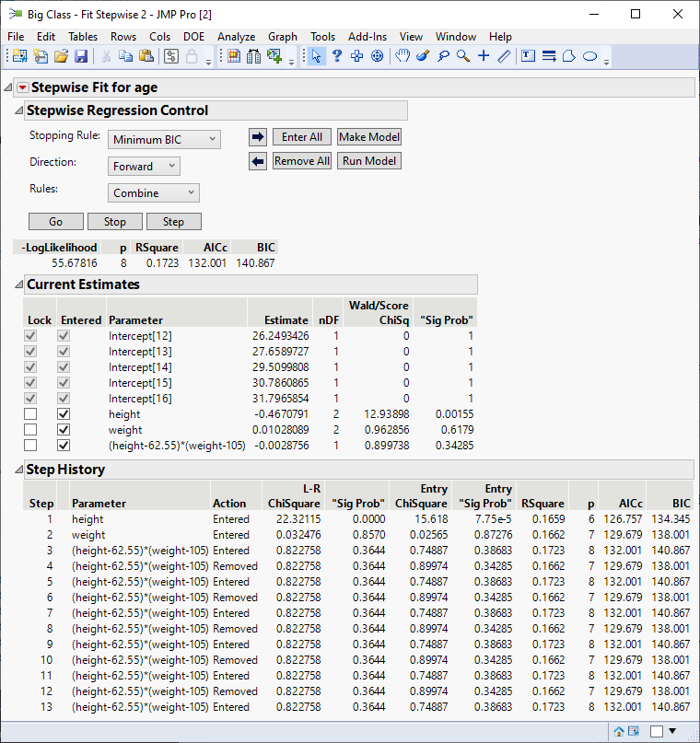The height and width of the screenshot is (743, 700).
Task: Select the Crosshairs tool
Action: coord(484,56)
